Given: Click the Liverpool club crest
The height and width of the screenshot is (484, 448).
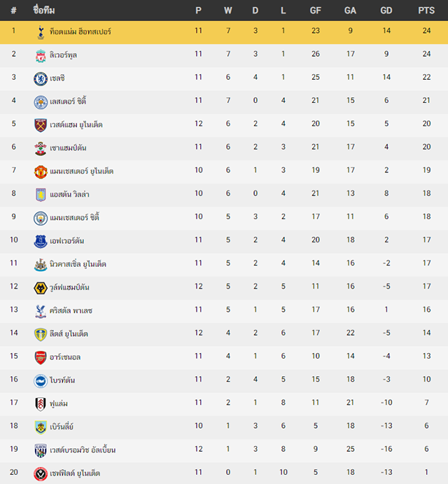Looking at the screenshot, I should 41,55.
